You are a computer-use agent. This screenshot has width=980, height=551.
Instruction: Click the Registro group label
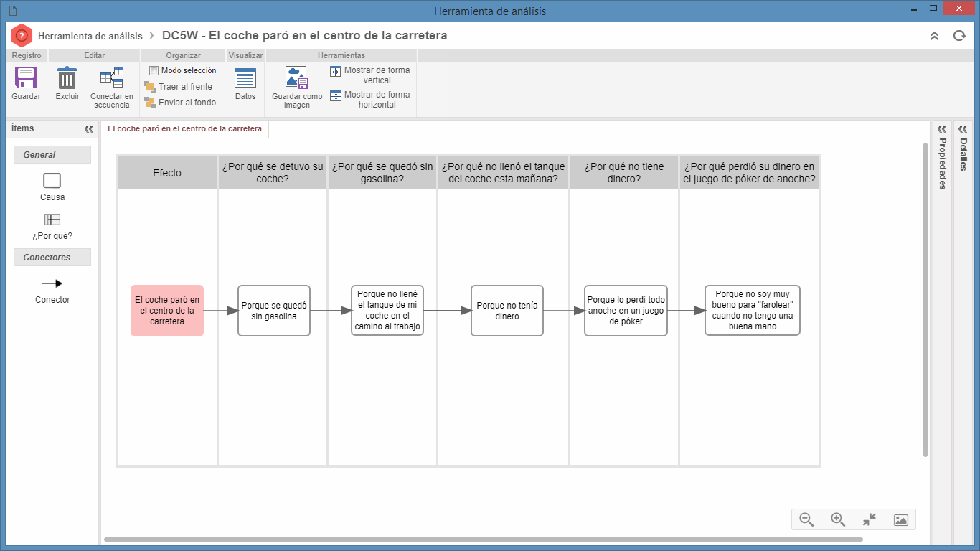point(27,55)
